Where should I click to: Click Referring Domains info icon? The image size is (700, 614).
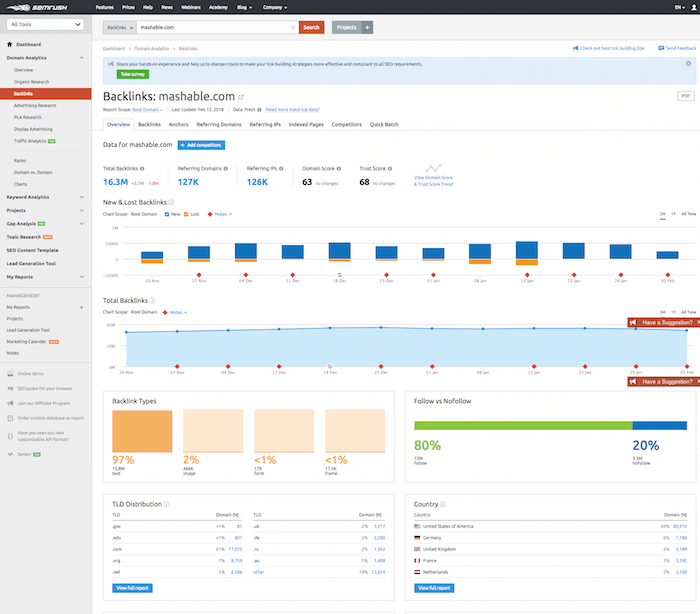coord(226,168)
